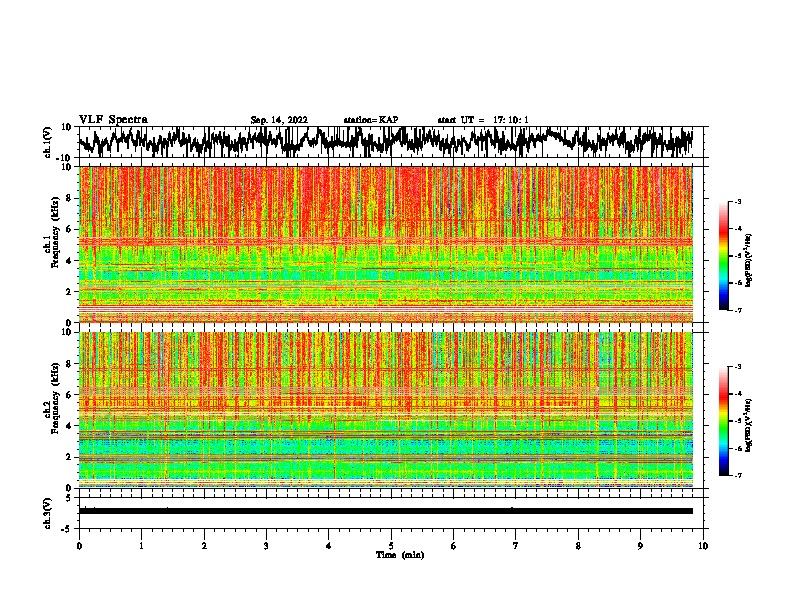Image resolution: width=792 pixels, height=612 pixels.
Task: Click the time axis tick label "9"
Action: (640, 546)
